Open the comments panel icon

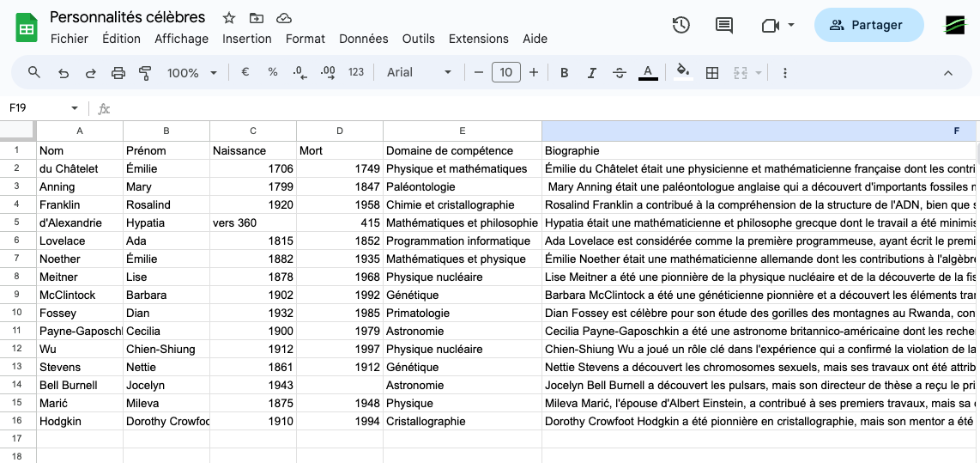(724, 25)
